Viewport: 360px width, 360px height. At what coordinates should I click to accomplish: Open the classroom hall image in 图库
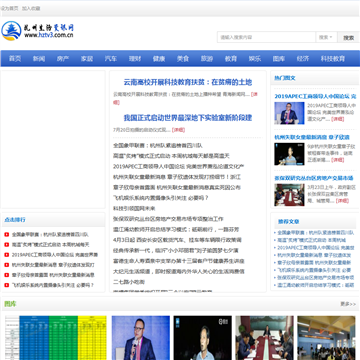(326, 338)
